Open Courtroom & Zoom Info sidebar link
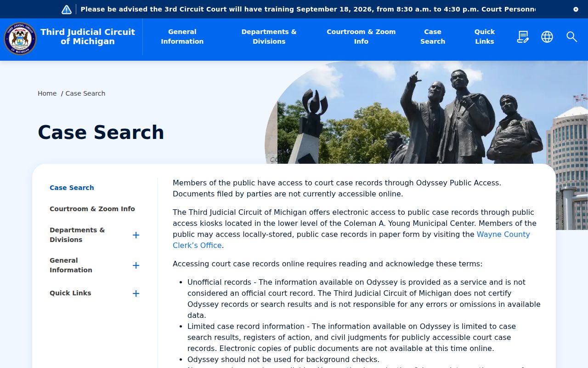 pyautogui.click(x=92, y=209)
